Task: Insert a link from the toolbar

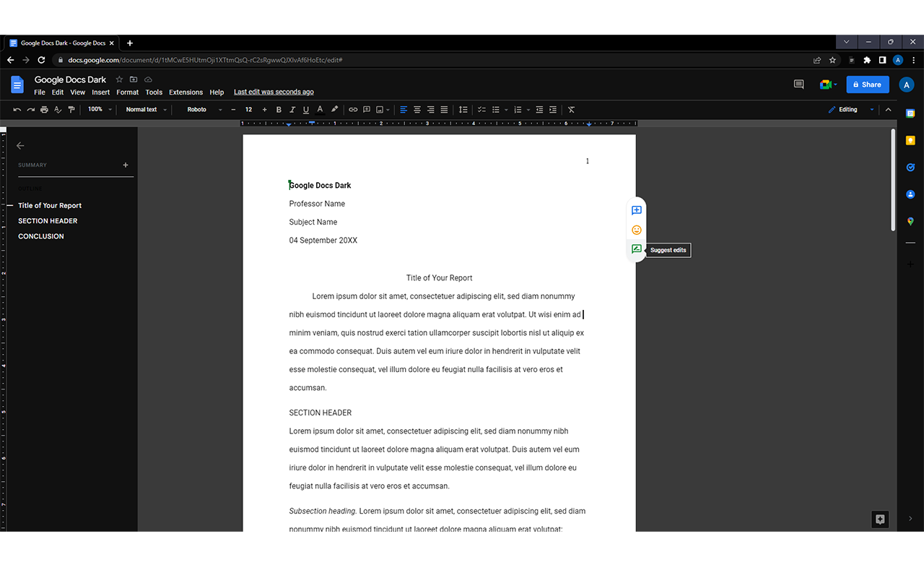Action: (x=353, y=110)
